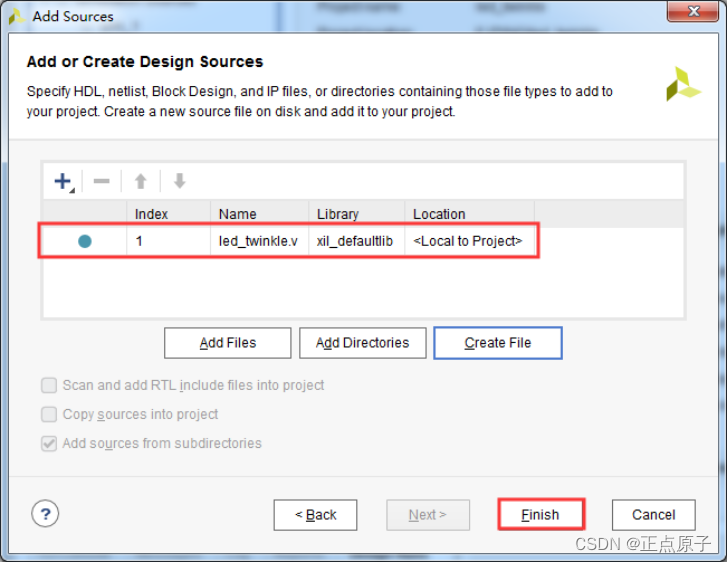Click the Index column header
Viewport: 727px width, 562px height.
(168, 214)
